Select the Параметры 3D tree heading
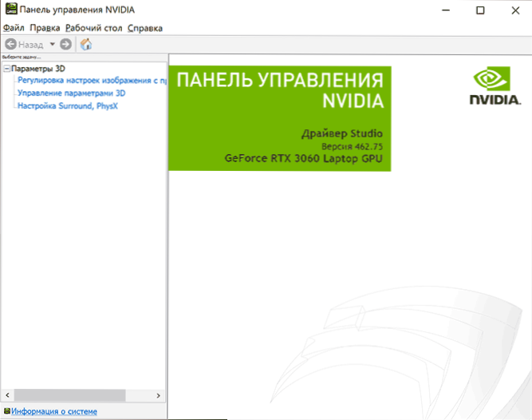Viewport: 532px width, 420px height. point(38,69)
